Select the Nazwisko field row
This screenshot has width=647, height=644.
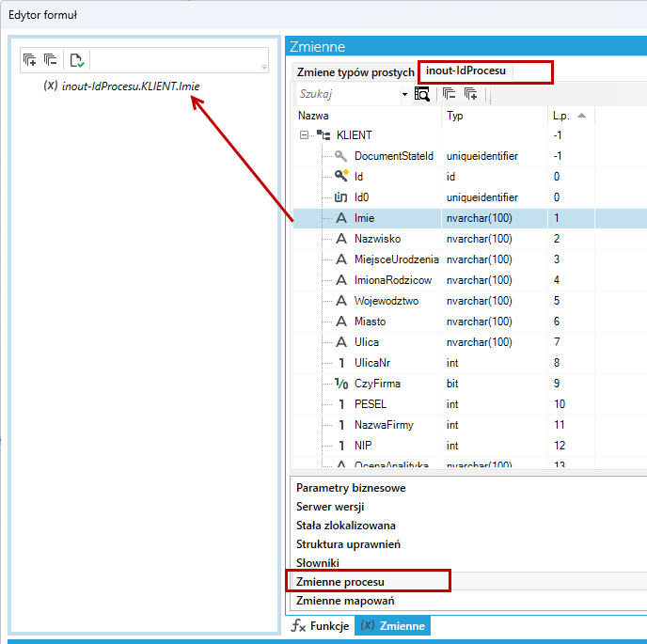(470, 239)
